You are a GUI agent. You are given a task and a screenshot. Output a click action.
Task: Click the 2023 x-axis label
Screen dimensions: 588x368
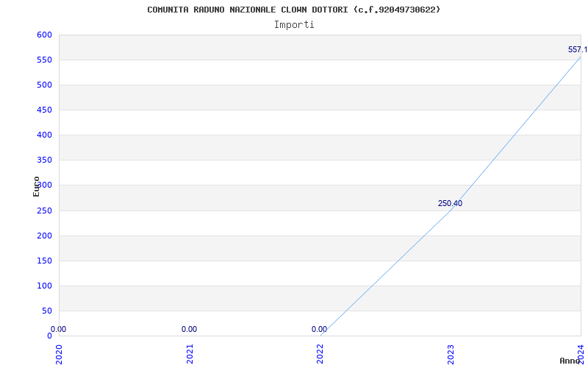[451, 354]
